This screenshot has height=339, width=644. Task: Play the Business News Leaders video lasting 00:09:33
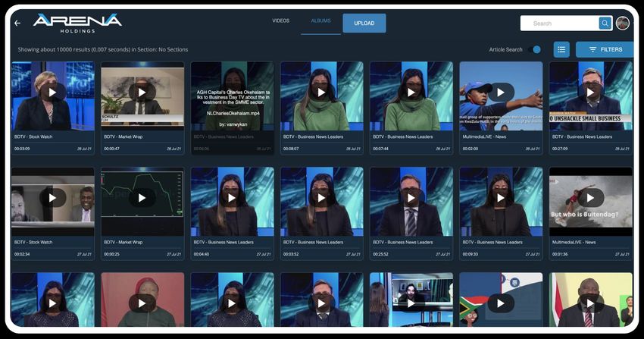tap(501, 198)
